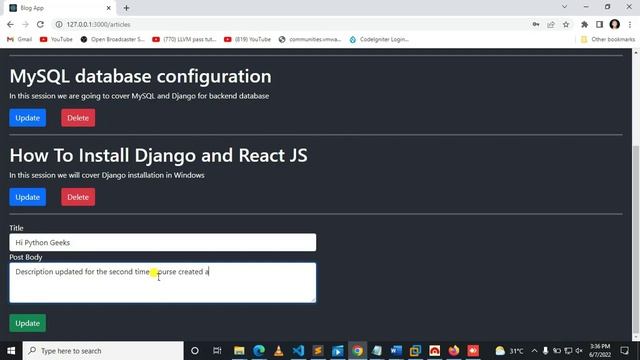The width and height of the screenshot is (640, 360).
Task: Open the browser extensions puzzle icon
Action: 584,24
